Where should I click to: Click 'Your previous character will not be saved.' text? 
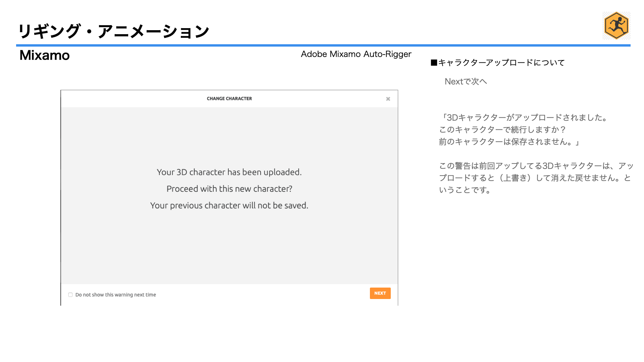229,205
